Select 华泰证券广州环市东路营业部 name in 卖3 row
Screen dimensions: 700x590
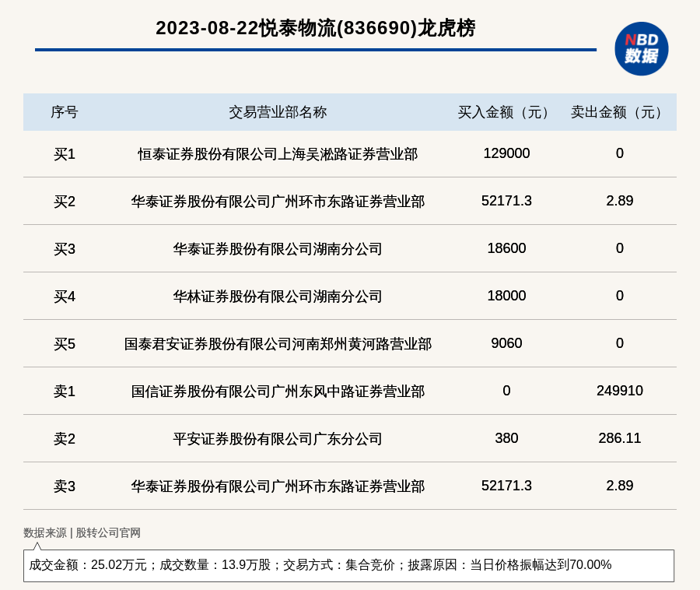(x=278, y=486)
